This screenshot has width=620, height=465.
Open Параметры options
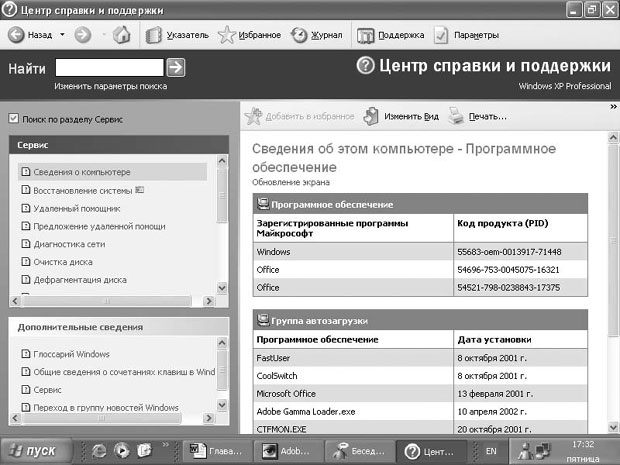pos(467,35)
